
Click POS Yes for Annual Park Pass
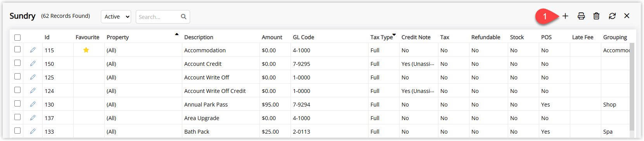tap(545, 105)
